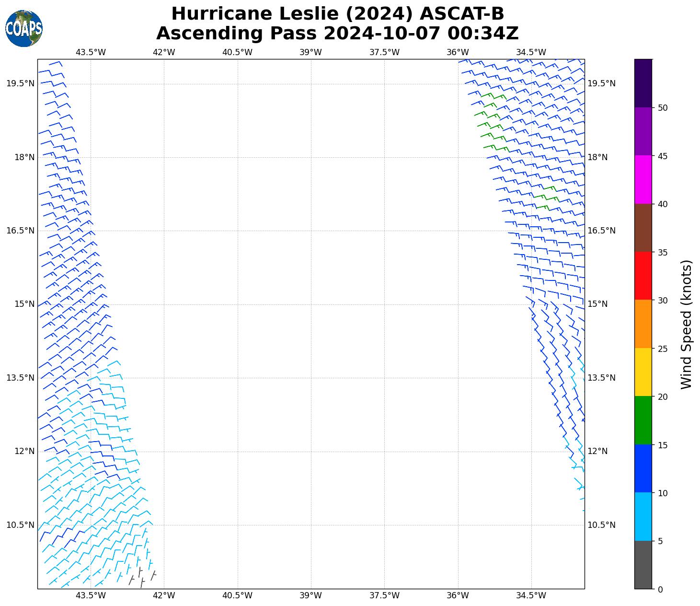Click the cyan 5-10 knot colorbar band
Viewport: 700px width, 606px height.
click(x=643, y=516)
